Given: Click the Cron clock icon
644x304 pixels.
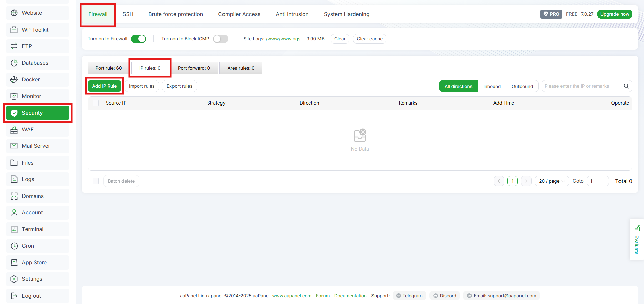Looking at the screenshot, I should pos(14,246).
